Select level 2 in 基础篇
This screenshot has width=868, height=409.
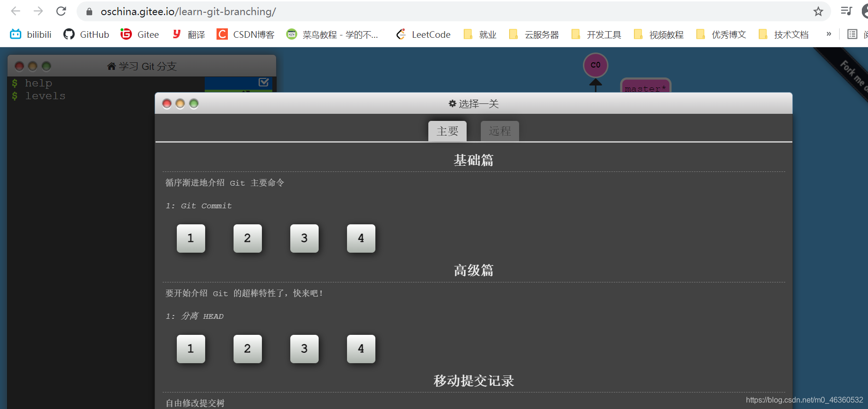(248, 239)
